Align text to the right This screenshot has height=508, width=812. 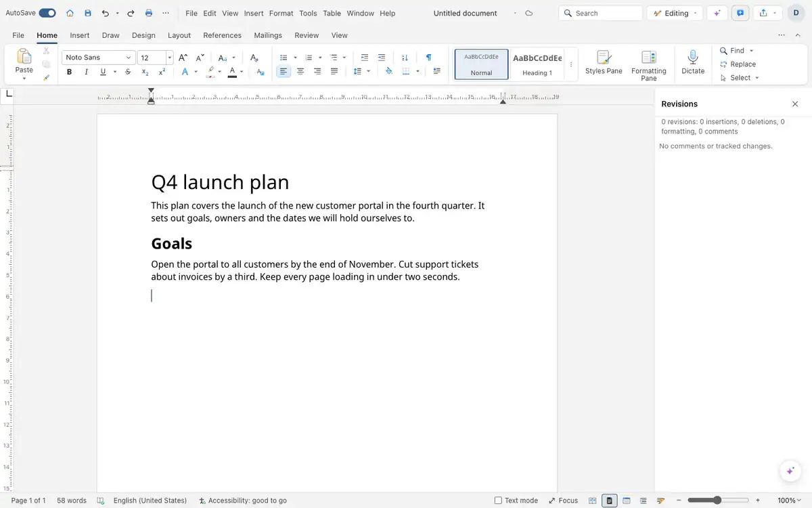click(317, 71)
